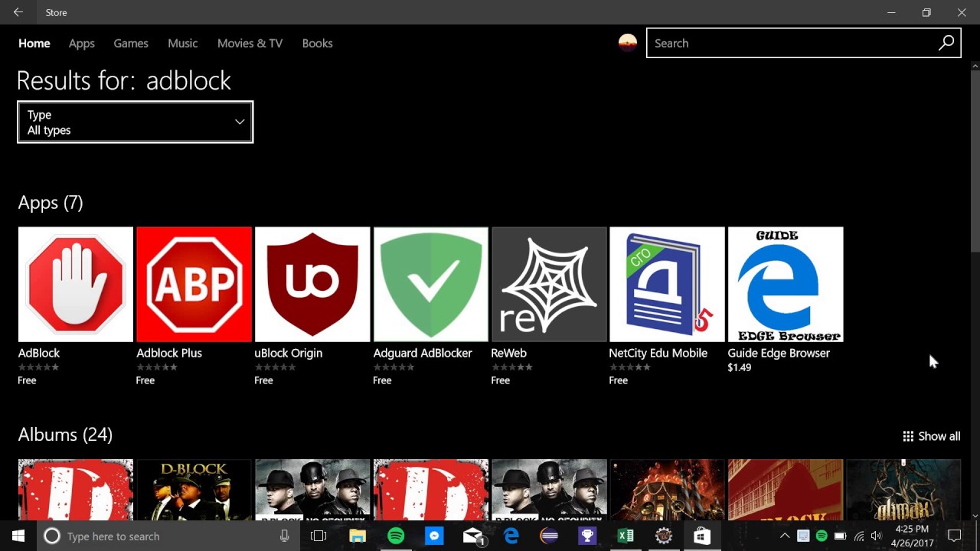Check the battery tray icon

[840, 536]
